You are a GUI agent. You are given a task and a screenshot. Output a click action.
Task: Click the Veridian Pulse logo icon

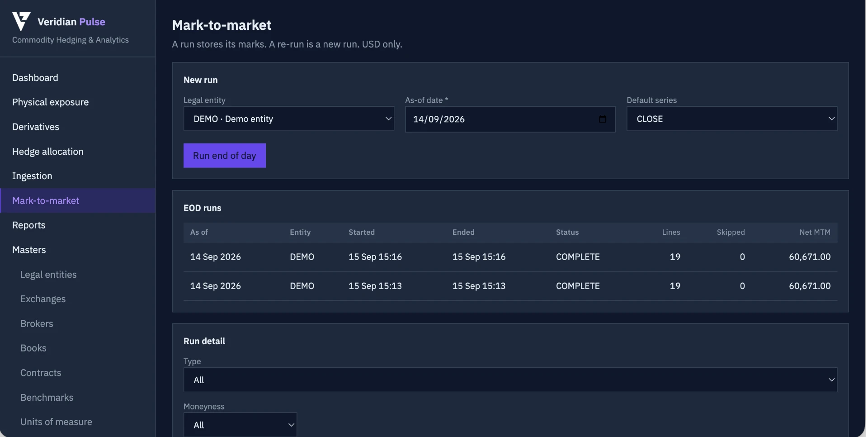point(21,21)
